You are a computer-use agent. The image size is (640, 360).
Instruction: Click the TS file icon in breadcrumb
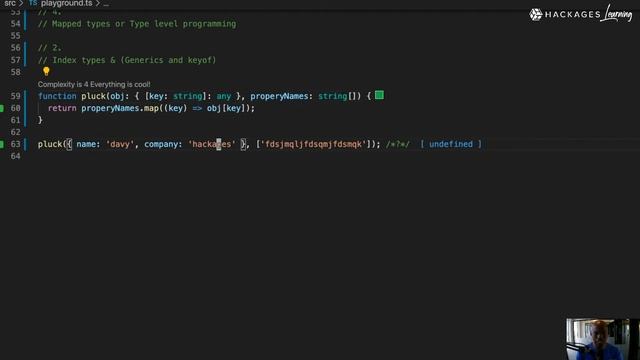(33, 3)
